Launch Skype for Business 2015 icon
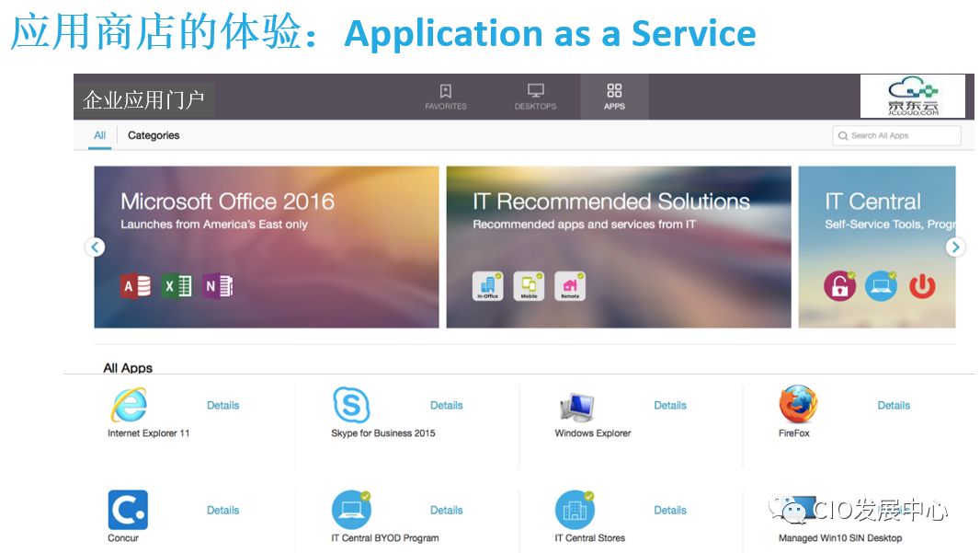This screenshot has width=980, height=553. tap(351, 405)
